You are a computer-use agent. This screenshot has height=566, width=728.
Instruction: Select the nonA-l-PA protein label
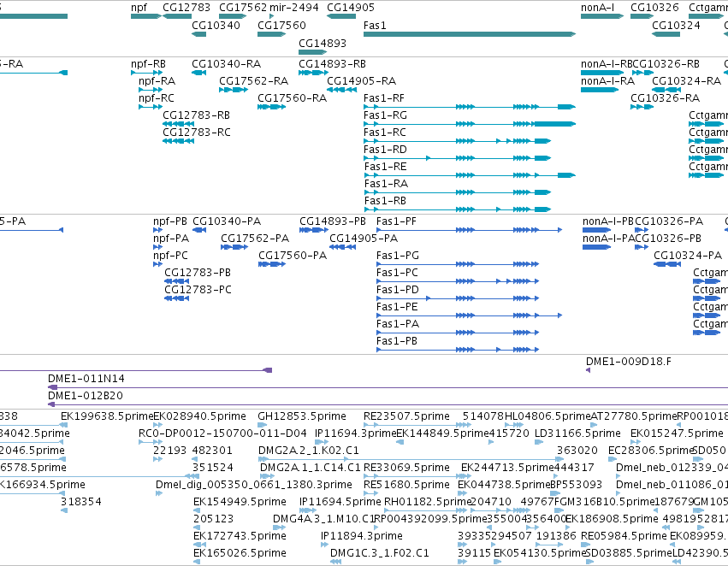[608, 239]
